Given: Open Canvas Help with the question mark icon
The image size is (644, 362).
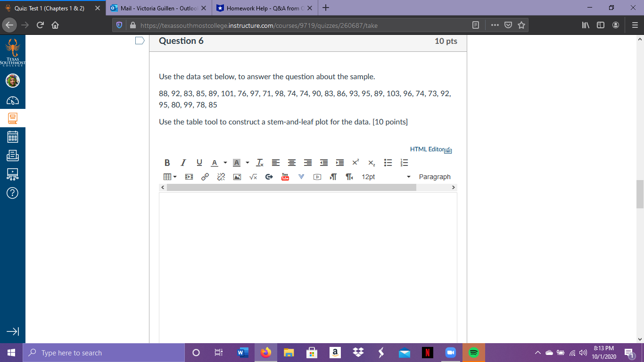Looking at the screenshot, I should click(12, 193).
